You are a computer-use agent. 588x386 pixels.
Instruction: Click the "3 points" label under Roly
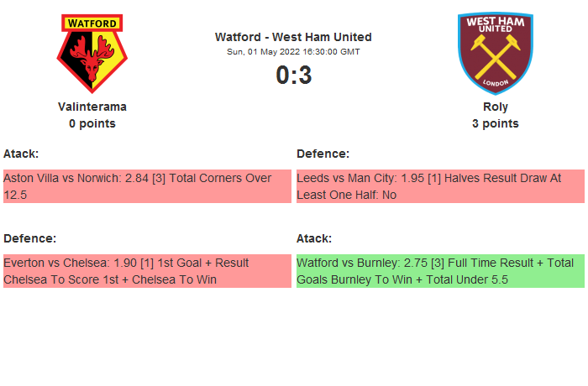click(x=495, y=123)
